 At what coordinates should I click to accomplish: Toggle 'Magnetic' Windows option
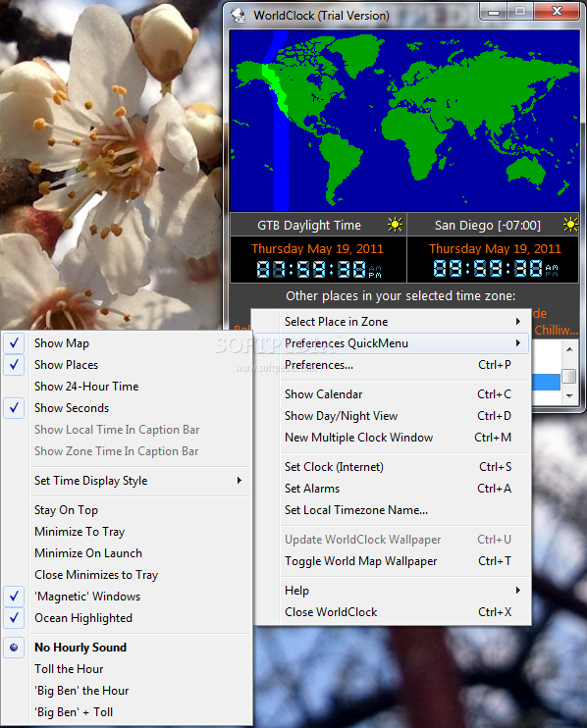click(x=128, y=597)
